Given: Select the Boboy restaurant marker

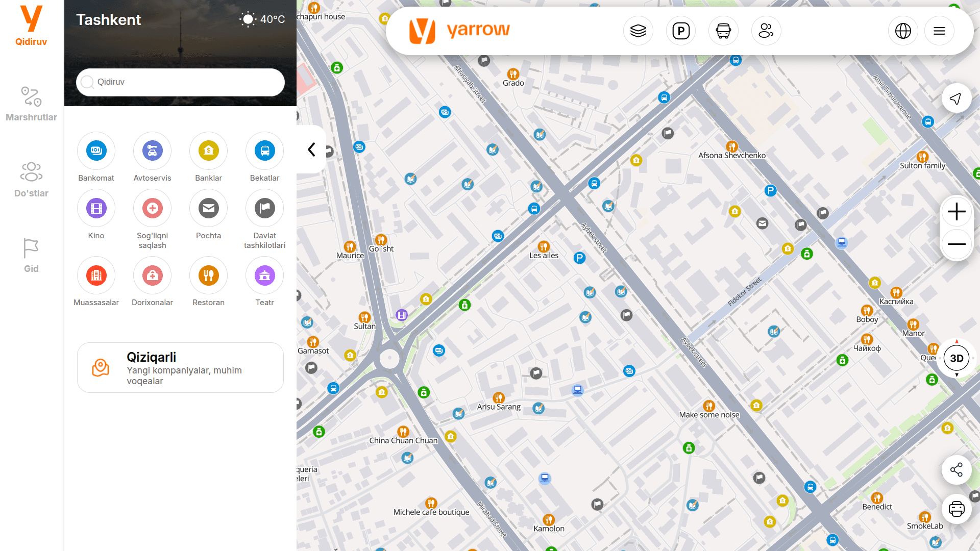Looking at the screenshot, I should pos(867,310).
